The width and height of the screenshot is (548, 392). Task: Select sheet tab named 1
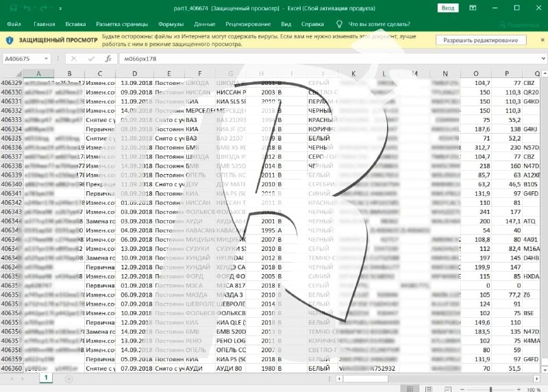coord(46,378)
